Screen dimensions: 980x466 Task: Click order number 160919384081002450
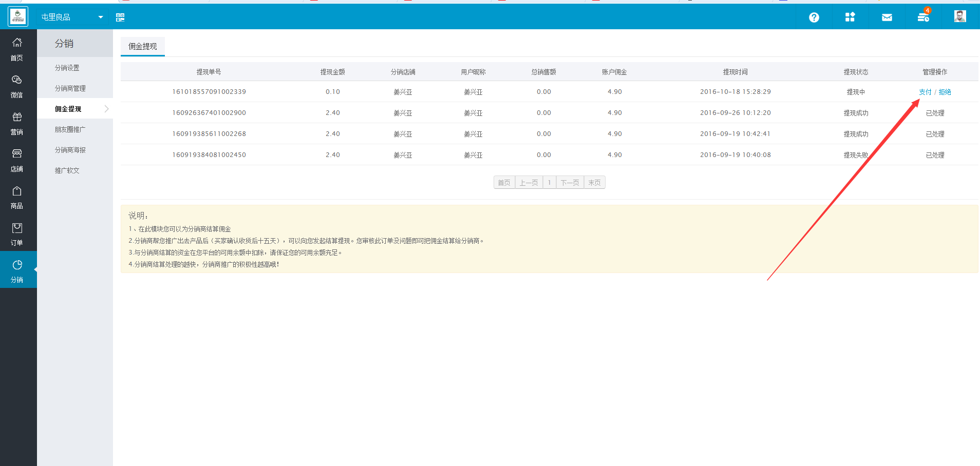click(209, 155)
